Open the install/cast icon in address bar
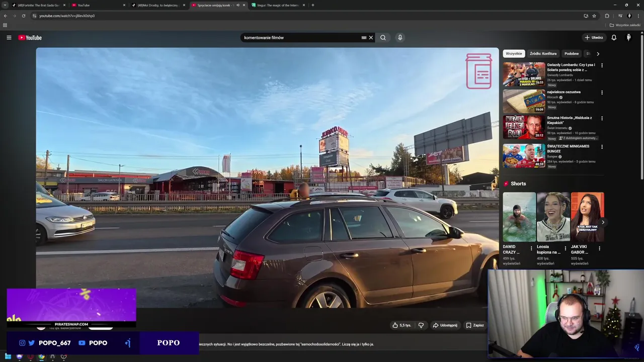This screenshot has height=362, width=644. coord(586,16)
